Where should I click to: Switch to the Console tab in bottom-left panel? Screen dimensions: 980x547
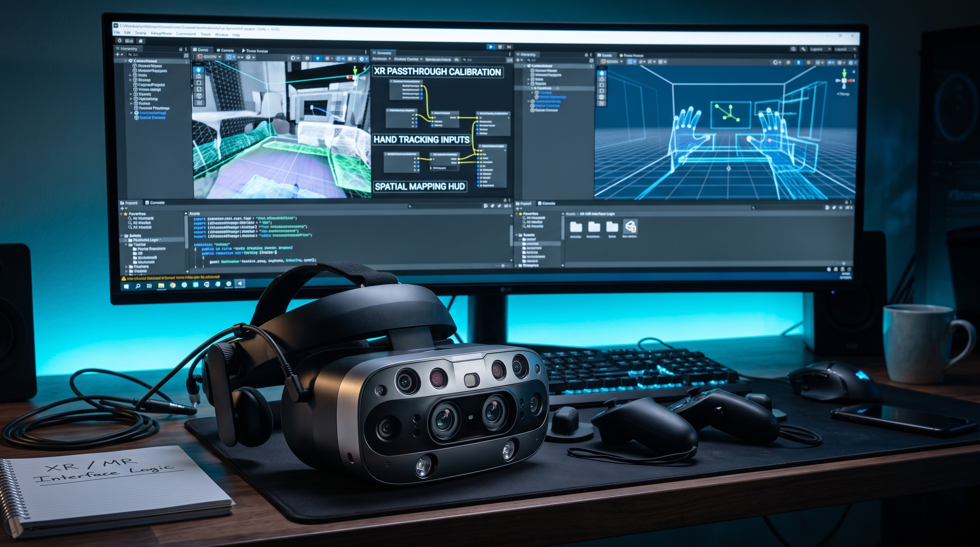coord(157,203)
